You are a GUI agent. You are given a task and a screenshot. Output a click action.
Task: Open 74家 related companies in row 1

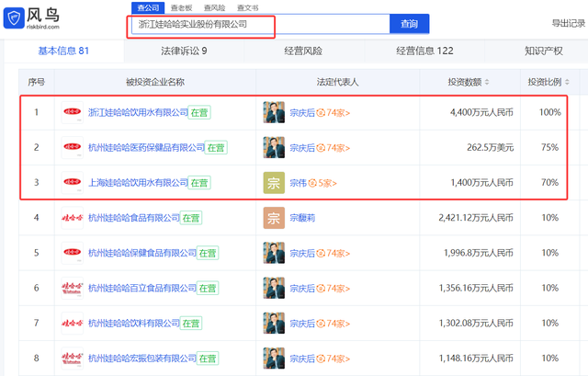coord(334,112)
